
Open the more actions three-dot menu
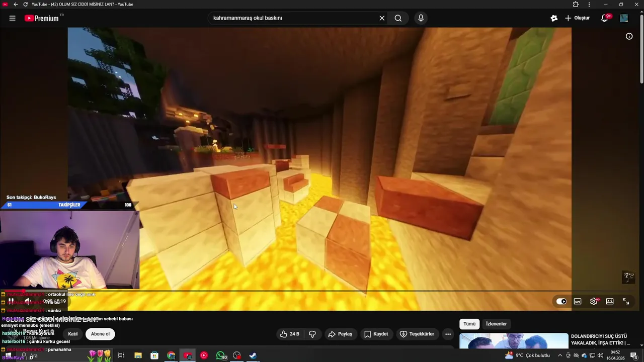pyautogui.click(x=448, y=334)
